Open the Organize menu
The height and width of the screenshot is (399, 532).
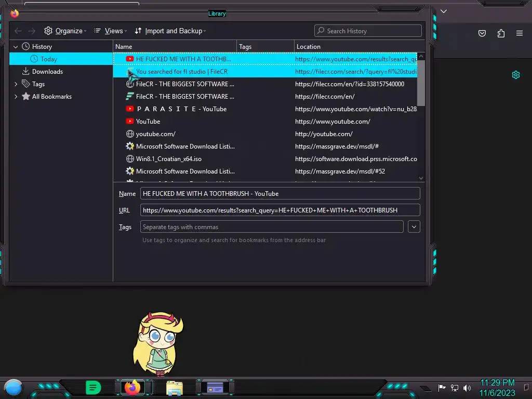(65, 31)
